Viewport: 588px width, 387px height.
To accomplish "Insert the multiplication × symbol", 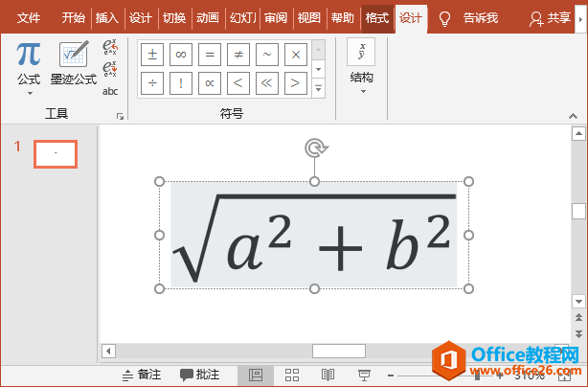I will pos(296,55).
